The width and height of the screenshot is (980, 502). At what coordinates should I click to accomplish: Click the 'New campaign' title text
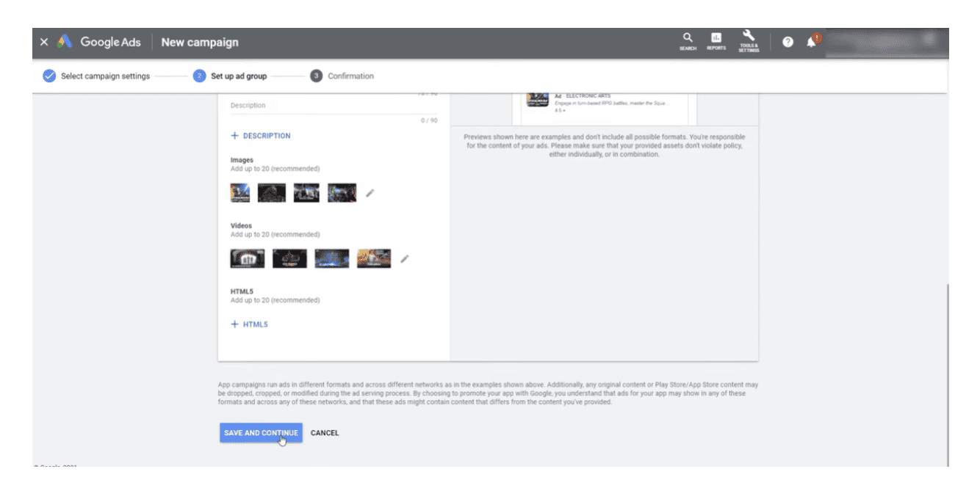[200, 42]
